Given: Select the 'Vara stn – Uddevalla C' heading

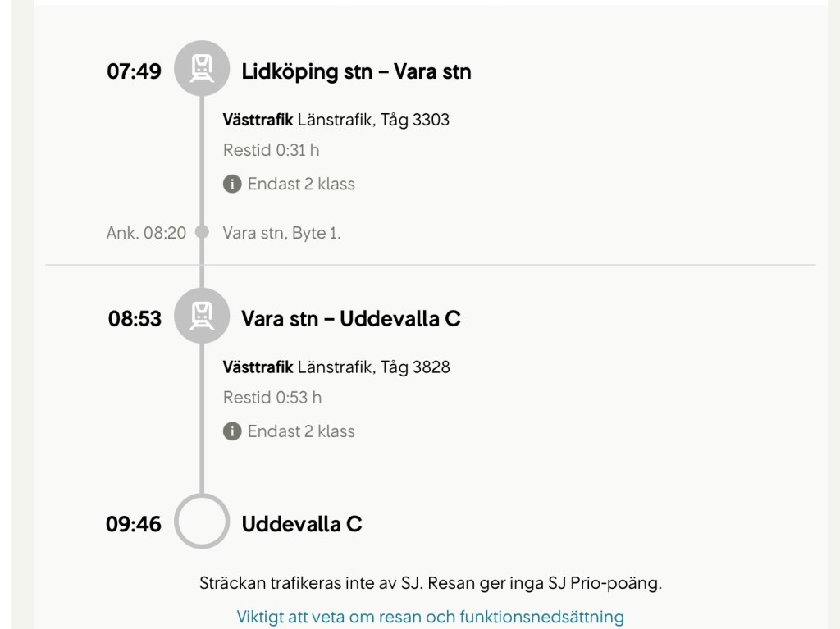Looking at the screenshot, I should [351, 318].
